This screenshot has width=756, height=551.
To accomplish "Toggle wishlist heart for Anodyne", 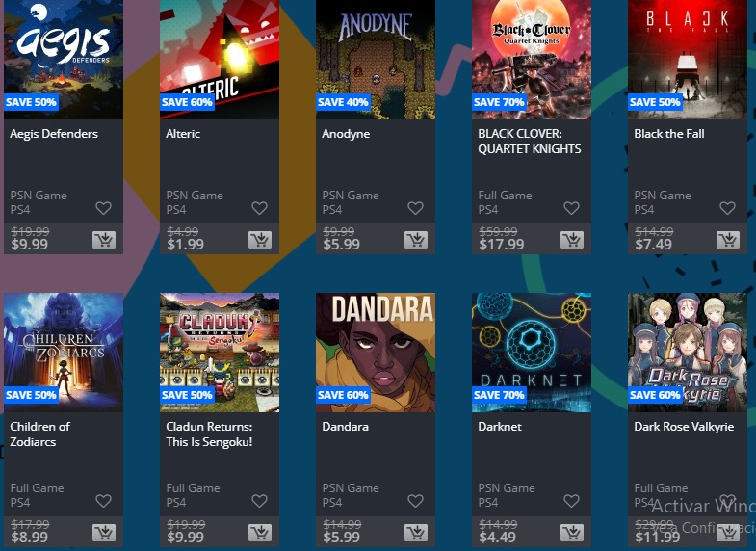I will pyautogui.click(x=416, y=208).
